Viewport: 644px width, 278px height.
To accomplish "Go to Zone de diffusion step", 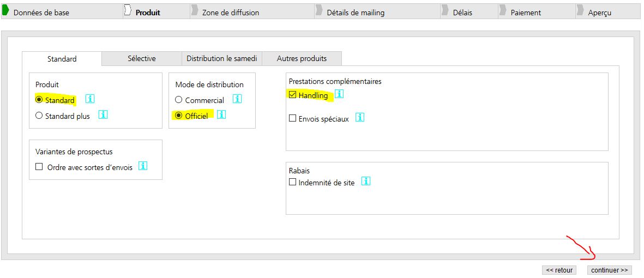I will [x=230, y=12].
